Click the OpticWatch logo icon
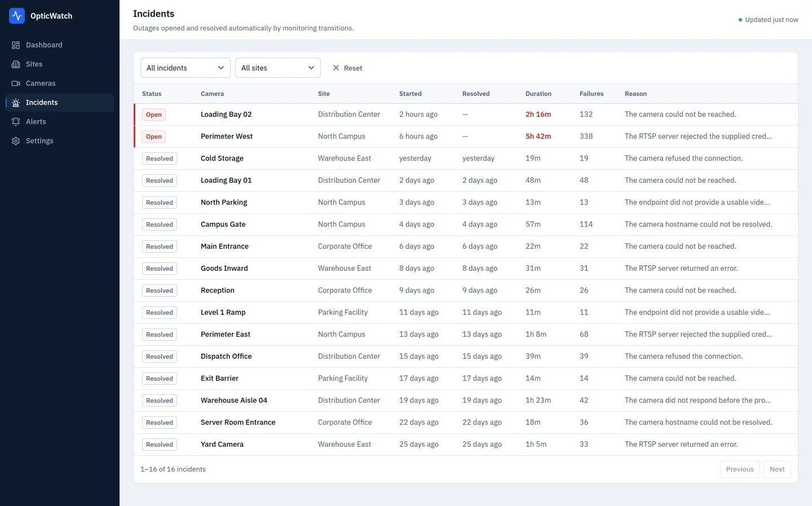Screen dimensions: 812x506 click(x=17, y=16)
